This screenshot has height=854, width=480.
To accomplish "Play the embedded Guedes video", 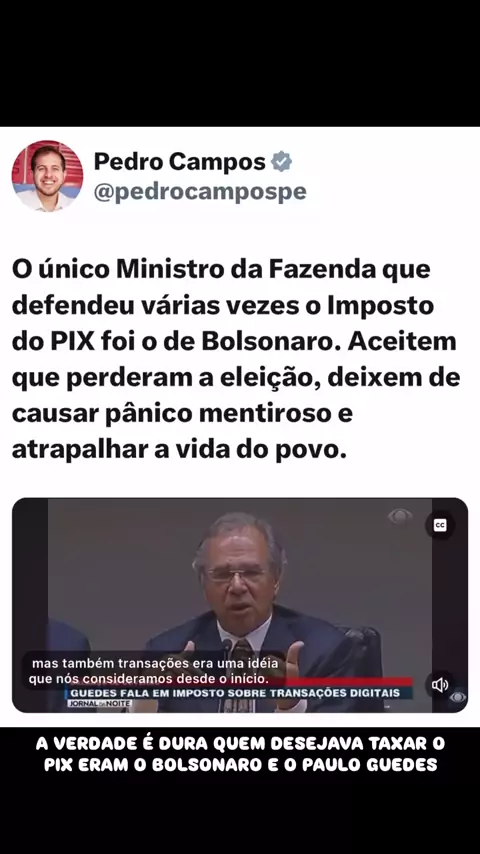I will click(240, 605).
